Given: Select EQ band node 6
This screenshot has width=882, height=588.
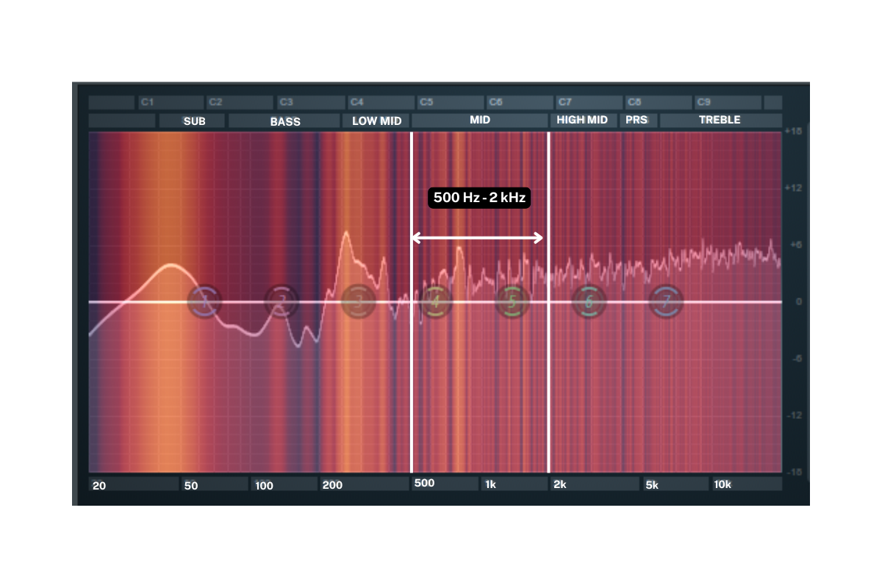Looking at the screenshot, I should pos(588,301).
